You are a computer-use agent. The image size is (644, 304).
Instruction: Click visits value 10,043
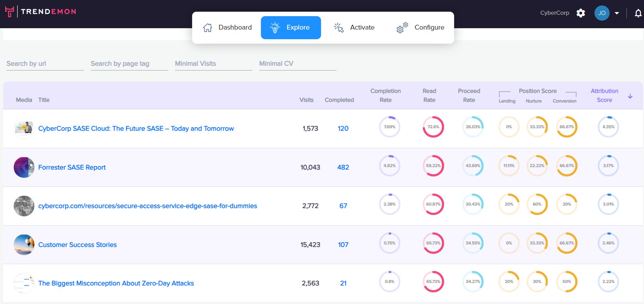310,167
